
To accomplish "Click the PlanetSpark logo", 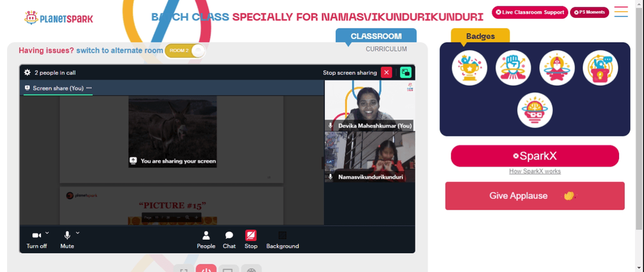I will tap(59, 17).
